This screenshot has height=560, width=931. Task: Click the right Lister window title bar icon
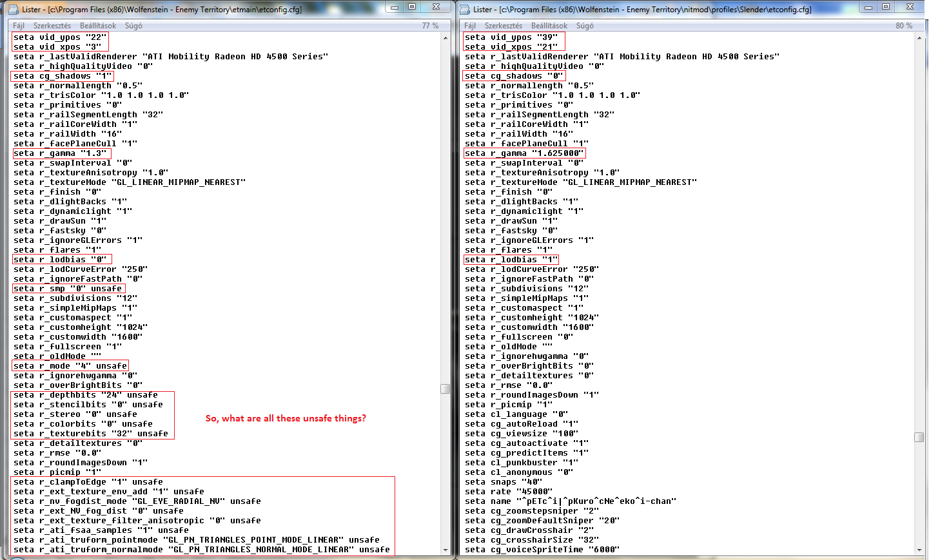click(x=465, y=9)
